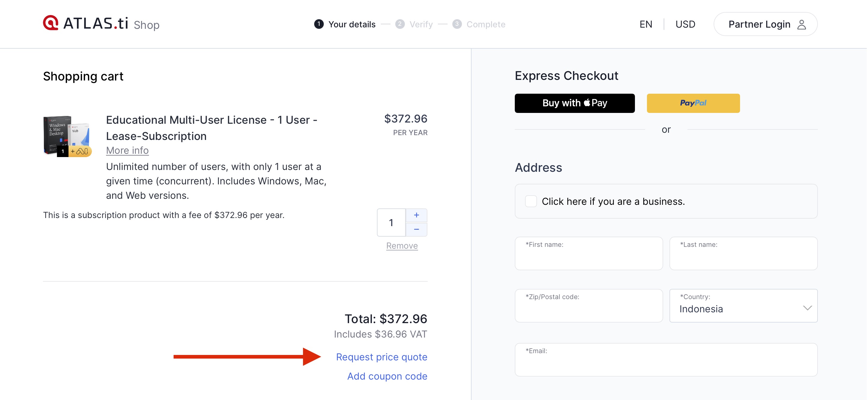Increase quantity with the plus button
The height and width of the screenshot is (400, 868).
416,215
